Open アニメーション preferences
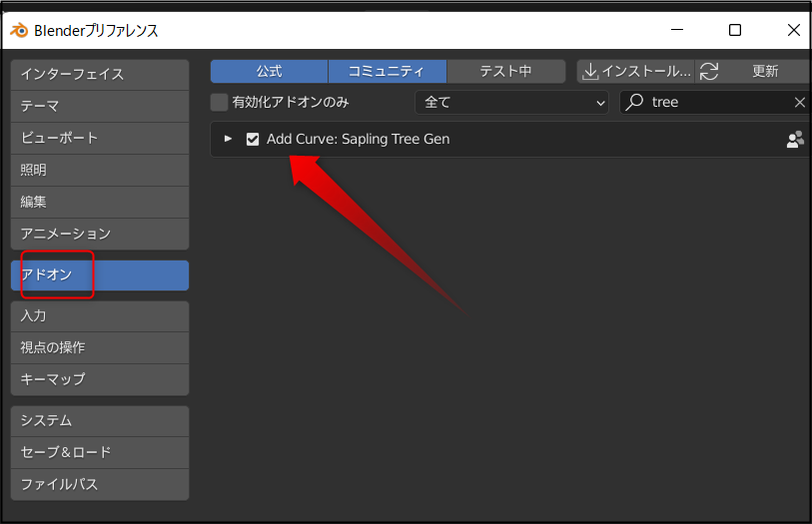This screenshot has height=524, width=812. [x=100, y=234]
